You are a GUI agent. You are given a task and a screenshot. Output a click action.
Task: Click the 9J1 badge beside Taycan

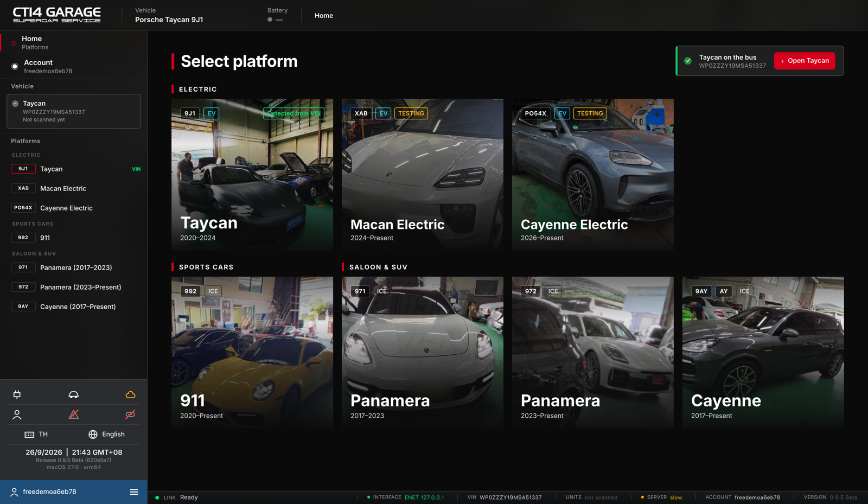(23, 169)
